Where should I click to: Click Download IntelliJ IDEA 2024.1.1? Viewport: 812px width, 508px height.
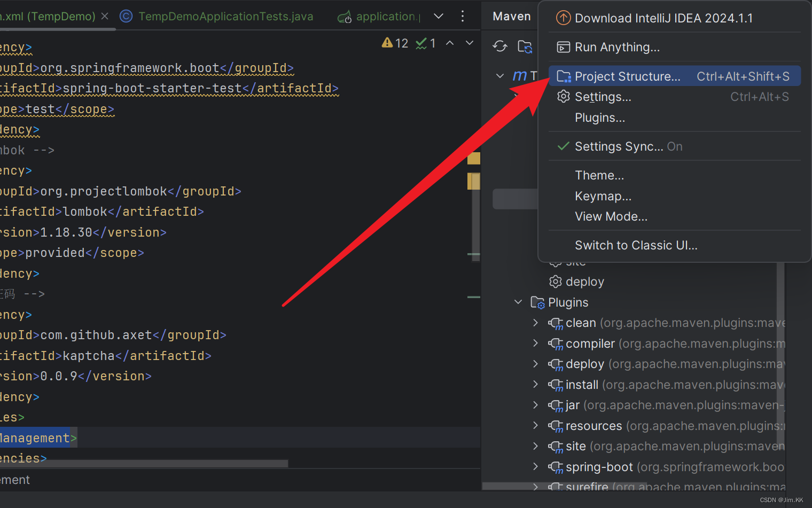pyautogui.click(x=674, y=18)
